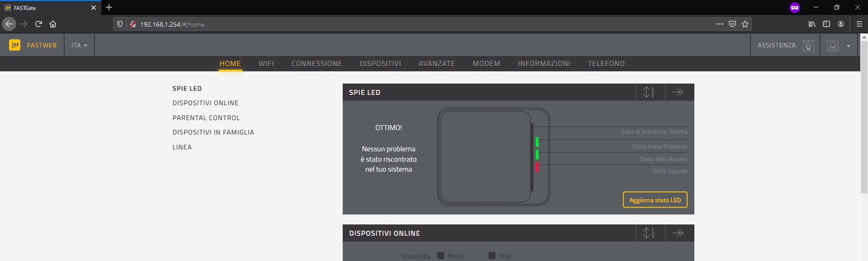Click the Stato Wifi: Acceso text
The image size is (868, 261).
pos(663,159)
